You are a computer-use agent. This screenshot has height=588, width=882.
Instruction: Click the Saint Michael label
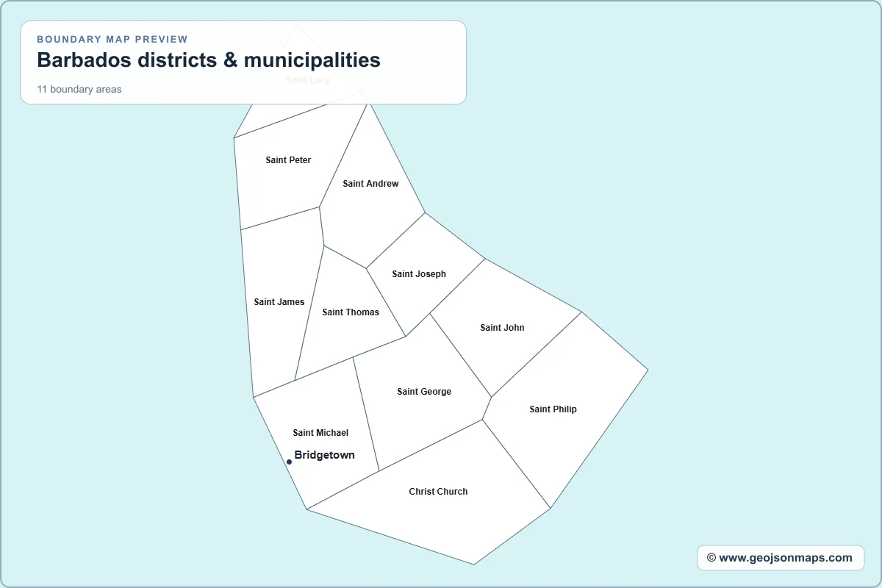coord(320,433)
